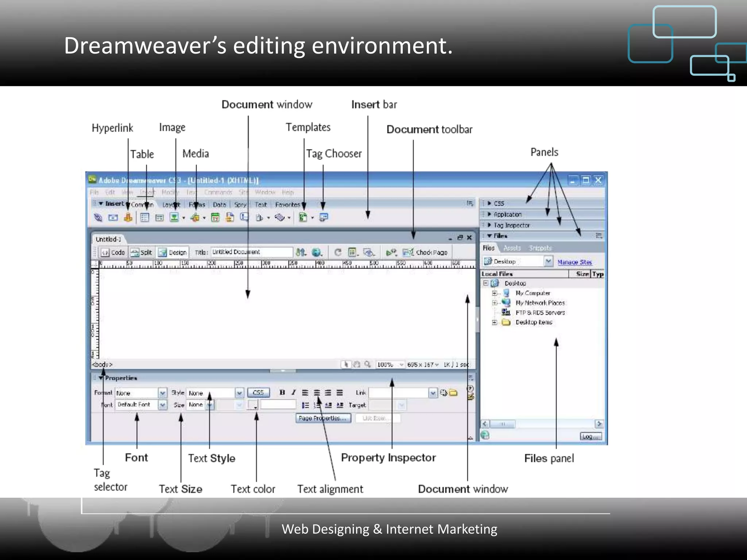Select the Zoom magnifier tool in status bar
The image size is (747, 560).
coord(367,364)
